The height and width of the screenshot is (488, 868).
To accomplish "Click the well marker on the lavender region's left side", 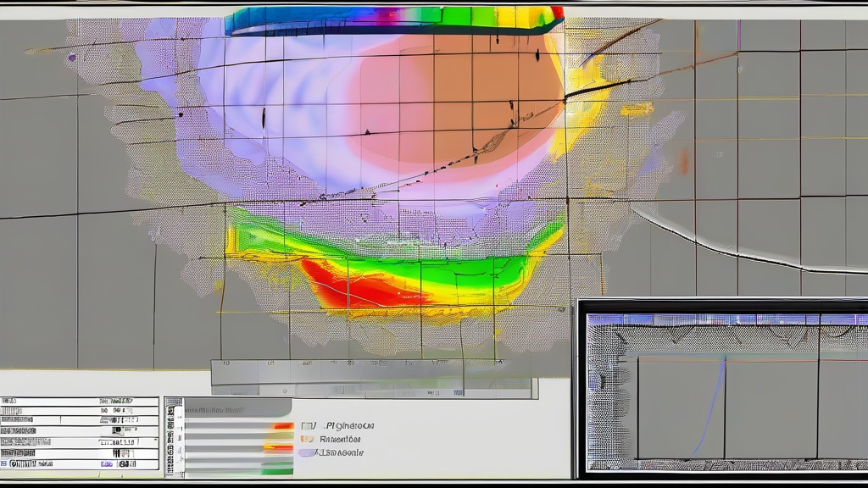I will click(x=263, y=117).
